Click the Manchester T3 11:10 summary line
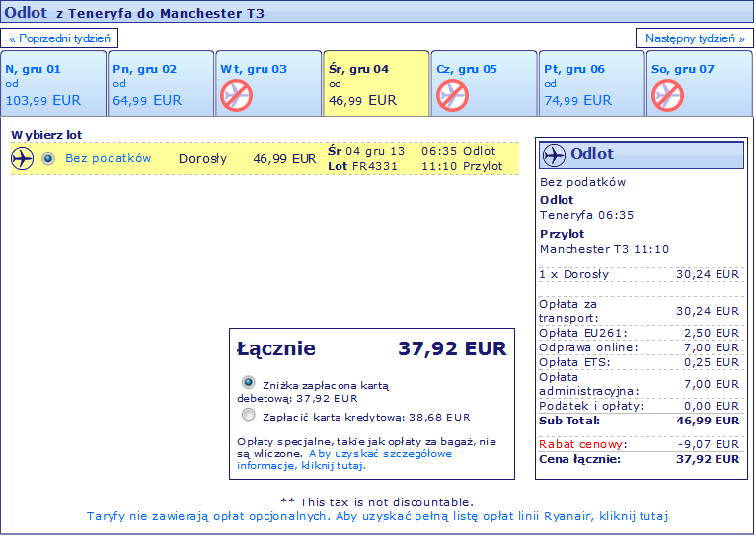 pos(605,249)
